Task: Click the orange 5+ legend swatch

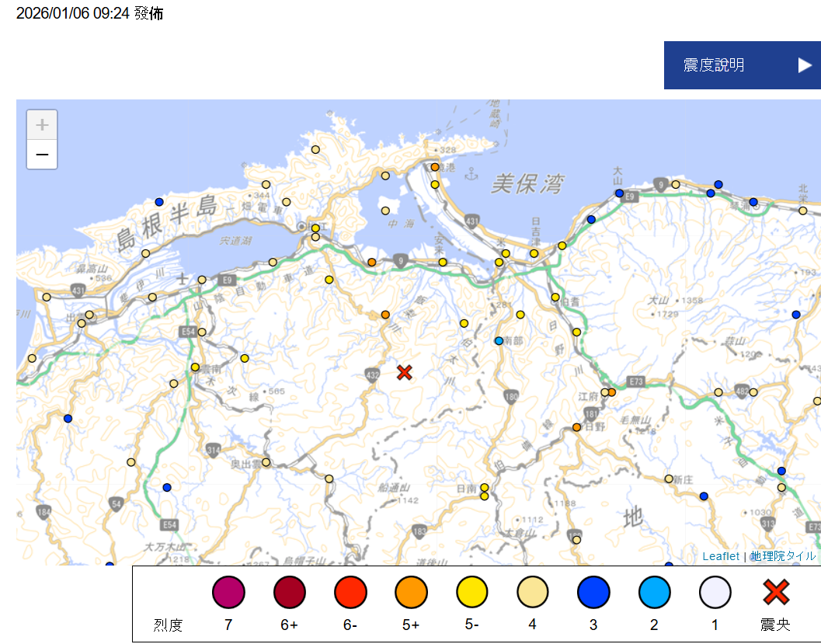Action: [x=411, y=594]
